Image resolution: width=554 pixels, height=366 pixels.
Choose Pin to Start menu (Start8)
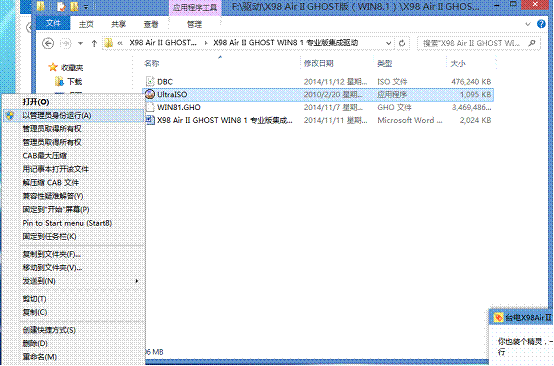74,223
